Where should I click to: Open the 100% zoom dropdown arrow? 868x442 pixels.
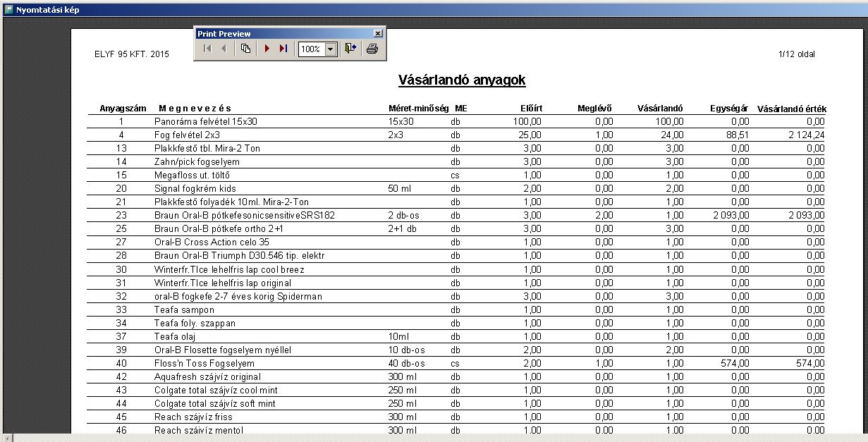point(331,49)
